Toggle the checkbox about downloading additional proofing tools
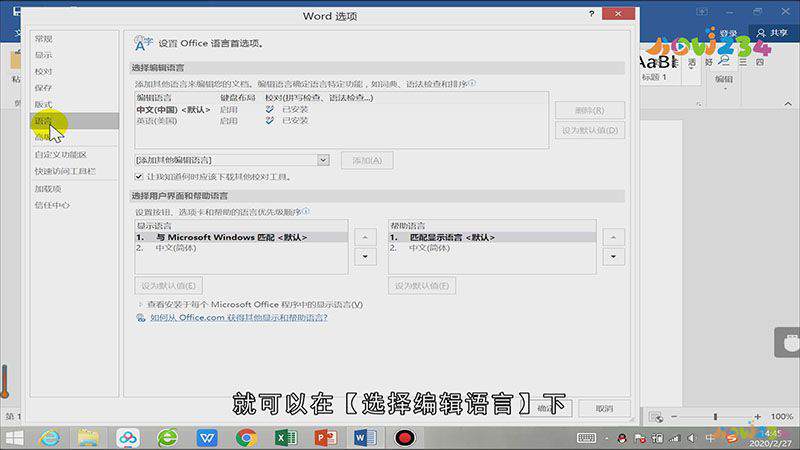Image resolution: width=800 pixels, height=450 pixels. click(x=139, y=177)
